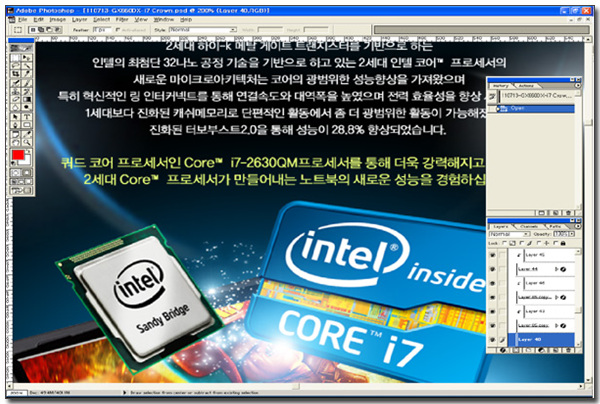Select the Rectangle shape tool
The image size is (600, 404).
[27, 124]
